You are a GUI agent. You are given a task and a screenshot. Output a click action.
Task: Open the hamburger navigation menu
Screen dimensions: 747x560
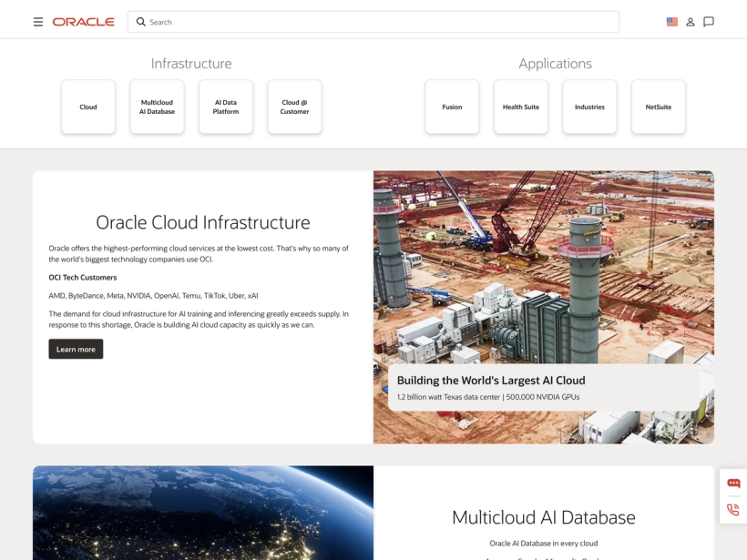coord(38,22)
